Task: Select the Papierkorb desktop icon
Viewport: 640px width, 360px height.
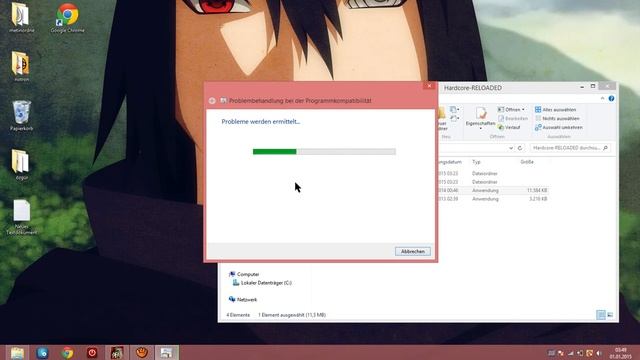Action: (x=22, y=116)
